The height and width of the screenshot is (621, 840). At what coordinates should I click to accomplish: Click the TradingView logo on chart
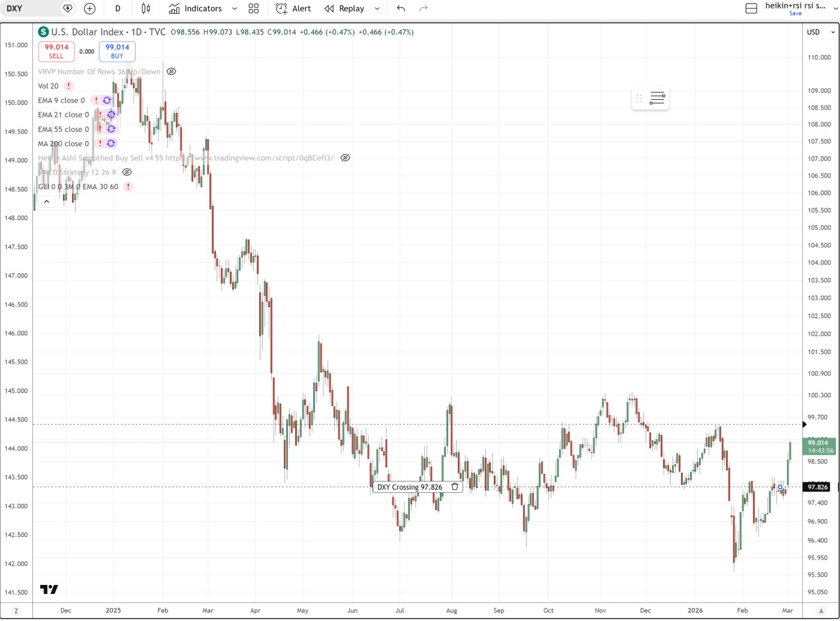(49, 589)
